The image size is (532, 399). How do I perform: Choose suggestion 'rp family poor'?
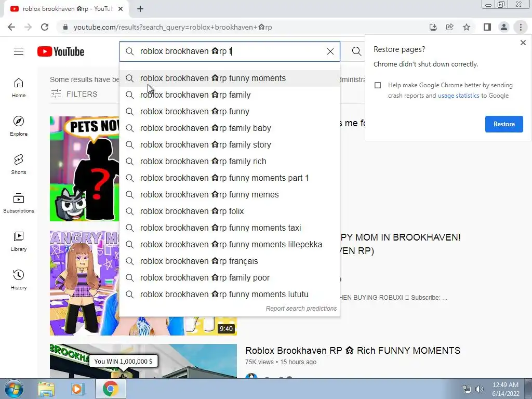229,278
